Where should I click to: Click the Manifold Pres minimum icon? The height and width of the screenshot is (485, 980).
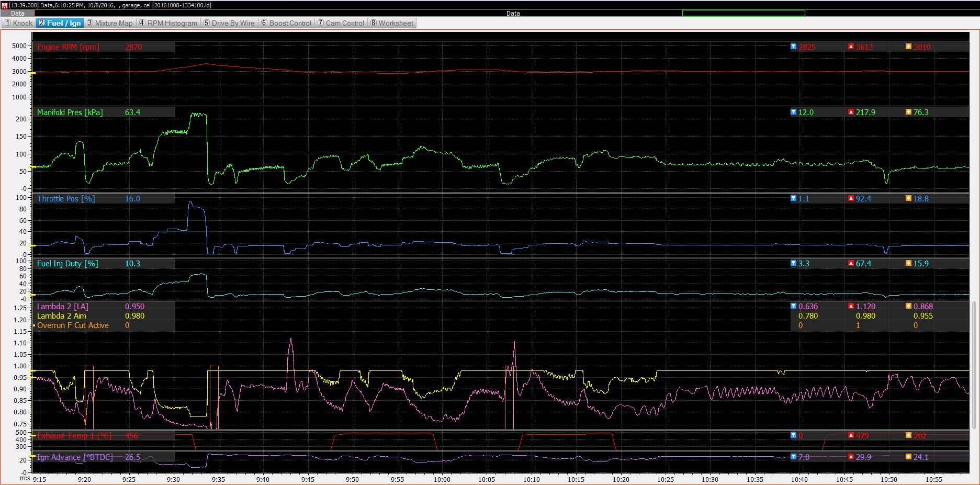pos(793,112)
